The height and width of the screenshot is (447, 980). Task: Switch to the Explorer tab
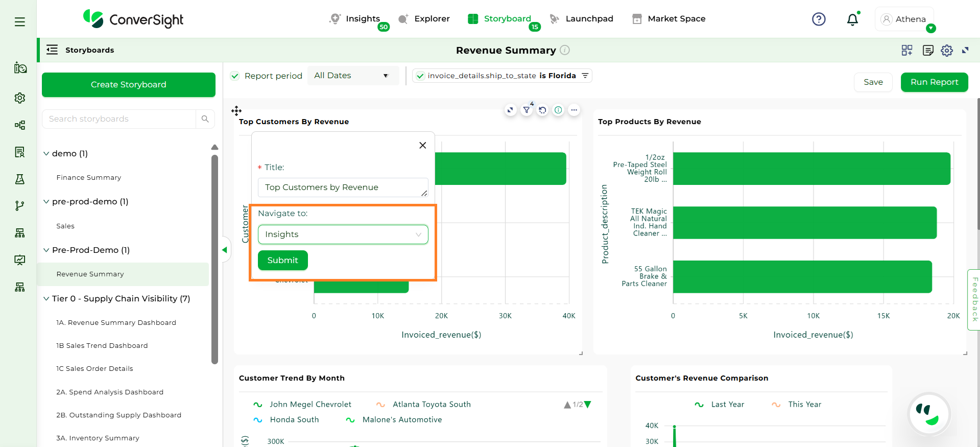[x=424, y=19]
